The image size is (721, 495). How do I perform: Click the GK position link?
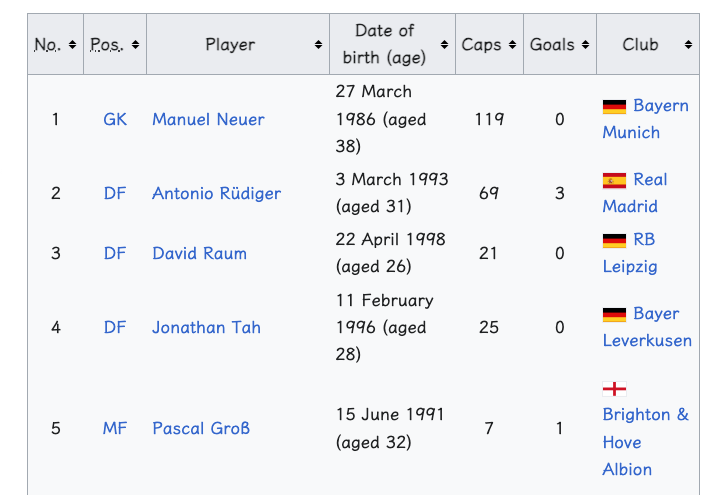[115, 119]
